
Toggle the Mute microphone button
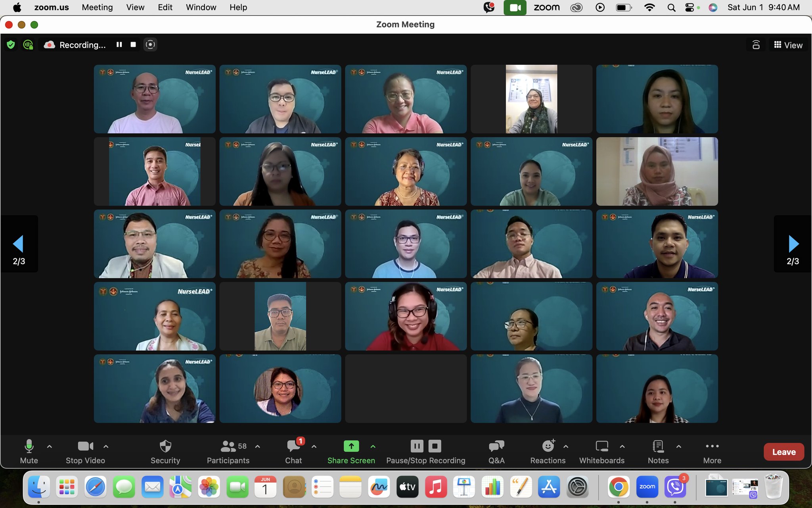29,446
